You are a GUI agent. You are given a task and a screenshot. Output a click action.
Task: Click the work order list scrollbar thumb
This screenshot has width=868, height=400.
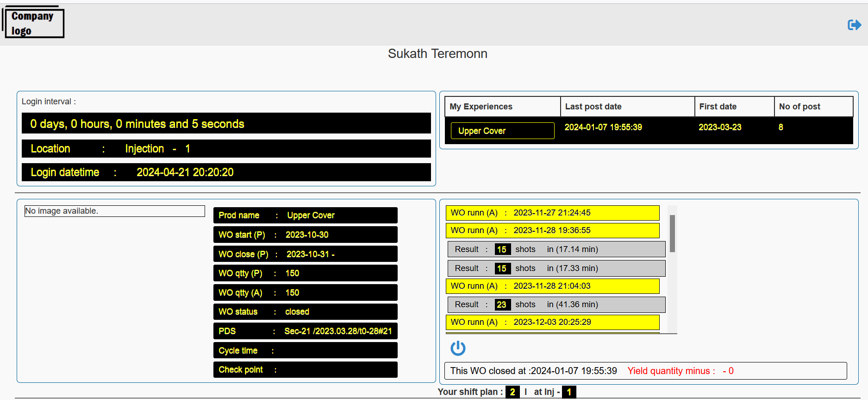tap(672, 233)
